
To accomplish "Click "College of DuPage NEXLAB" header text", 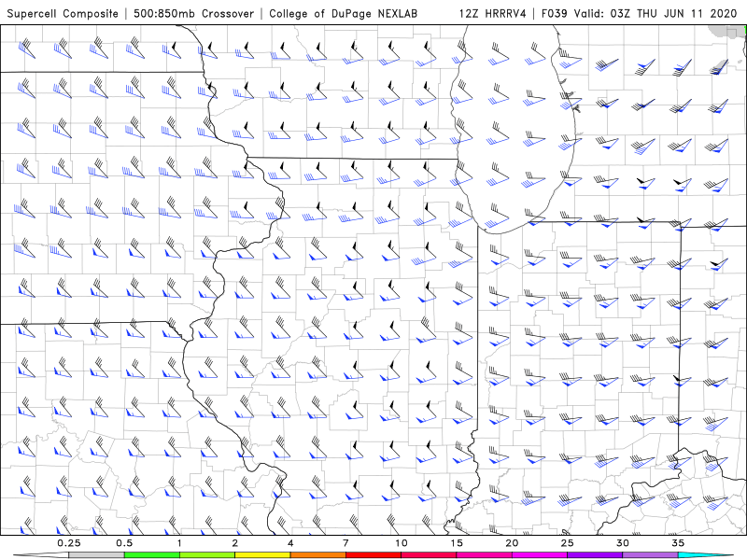I will click(343, 13).
